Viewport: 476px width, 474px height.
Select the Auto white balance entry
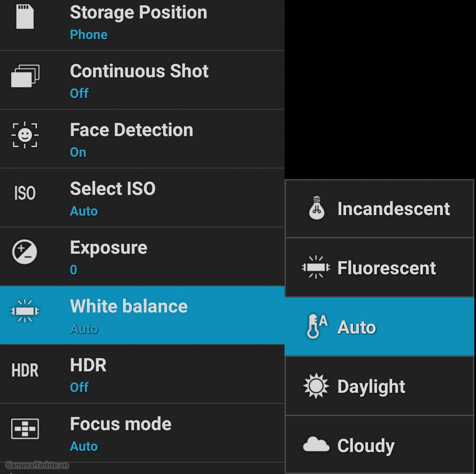tap(379, 326)
